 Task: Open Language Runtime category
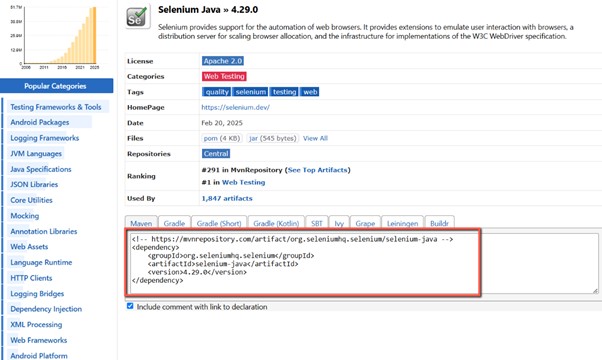click(41, 263)
